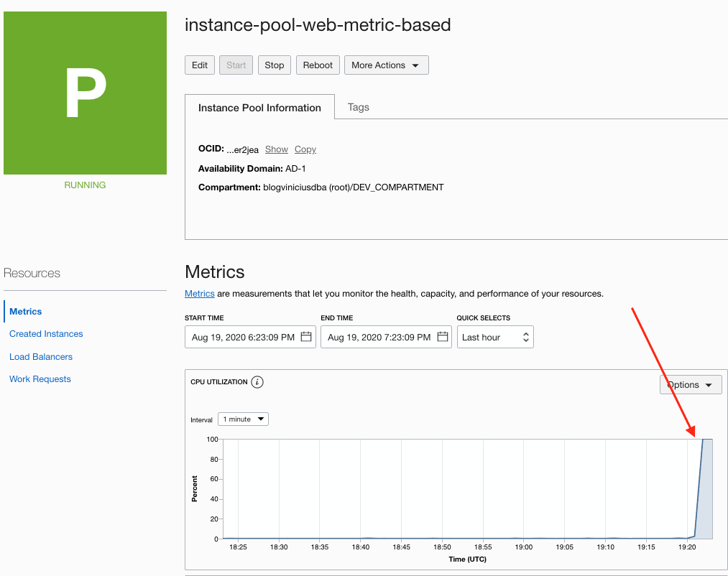Copy the OCID value
728x576 pixels.
[x=305, y=149]
